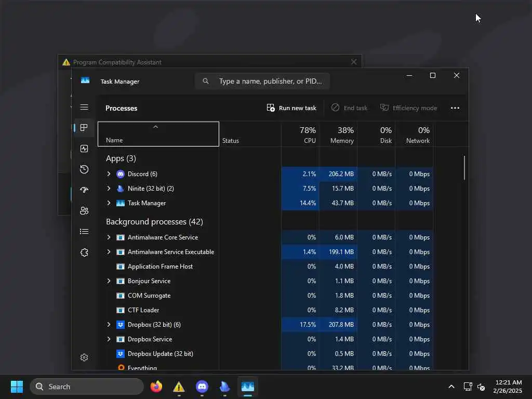Viewport: 532px width, 399px height.
Task: Open Ninite from the taskbar
Action: (224, 387)
